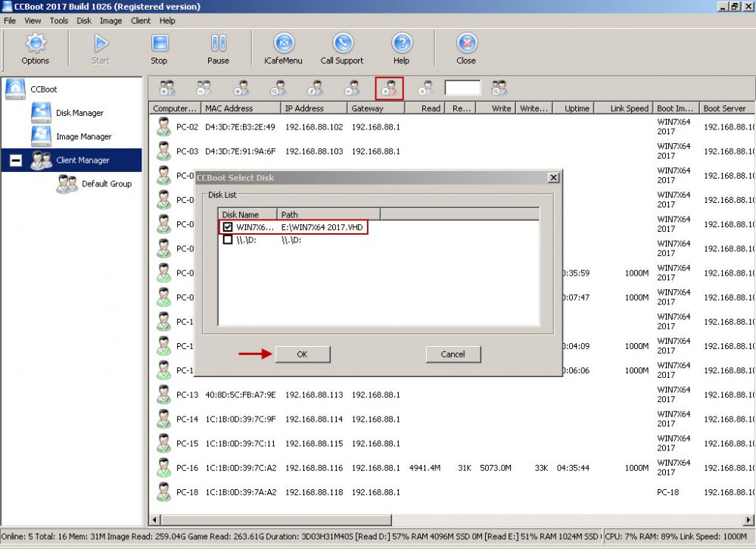This screenshot has width=756, height=549.
Task: Click the Path column header in dialog
Action: [x=329, y=214]
